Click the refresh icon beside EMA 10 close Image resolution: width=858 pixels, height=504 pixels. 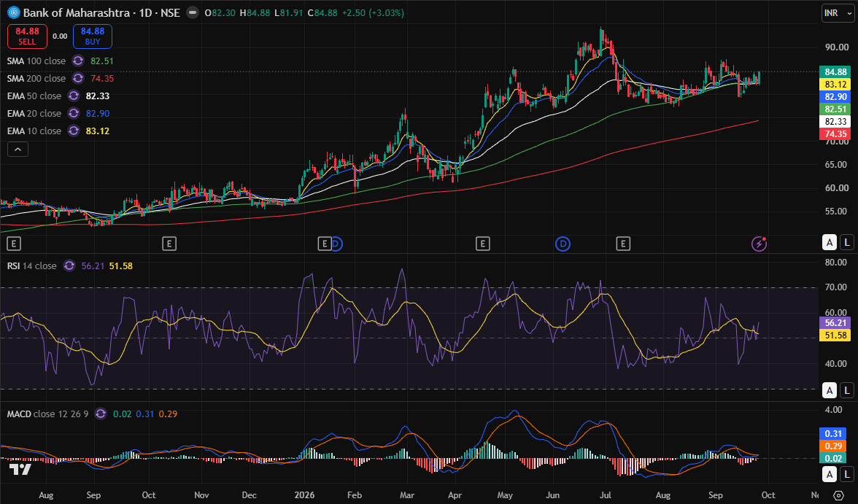coord(73,131)
